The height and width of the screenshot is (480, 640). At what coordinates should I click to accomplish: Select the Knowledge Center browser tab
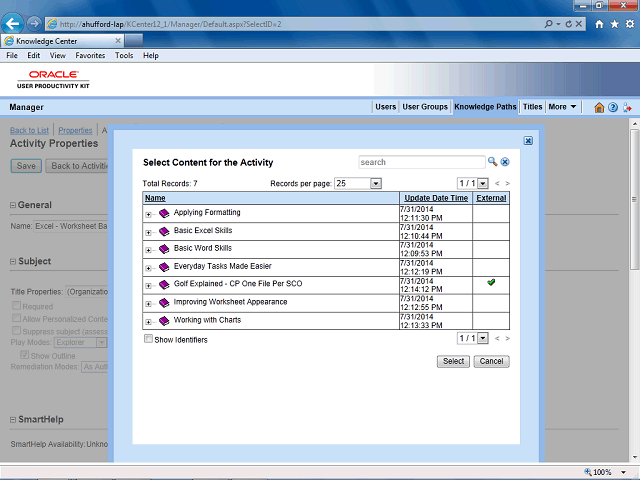[x=62, y=41]
